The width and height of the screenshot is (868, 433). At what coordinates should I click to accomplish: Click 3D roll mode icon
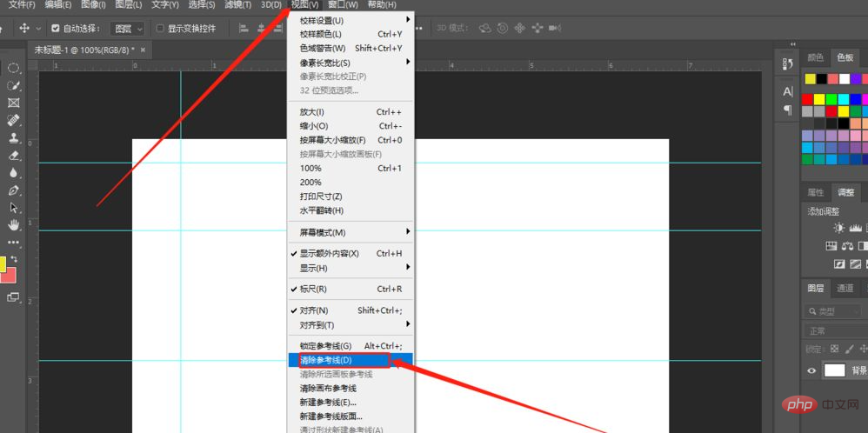pyautogui.click(x=503, y=28)
